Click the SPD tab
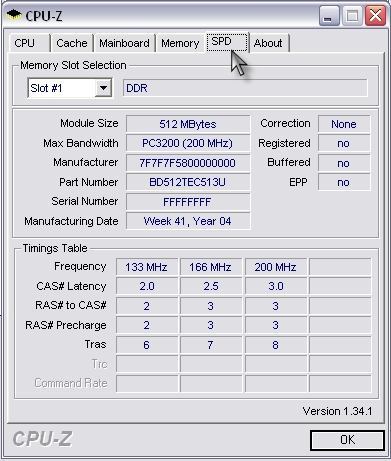This screenshot has height=461, width=391. (227, 42)
